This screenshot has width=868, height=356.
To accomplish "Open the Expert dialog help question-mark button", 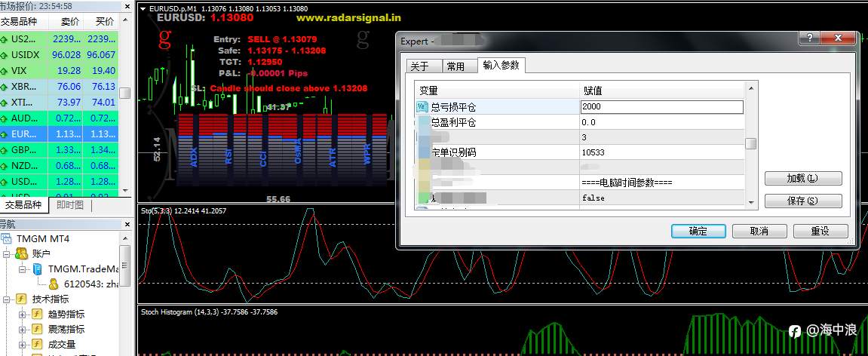I will pos(809,38).
